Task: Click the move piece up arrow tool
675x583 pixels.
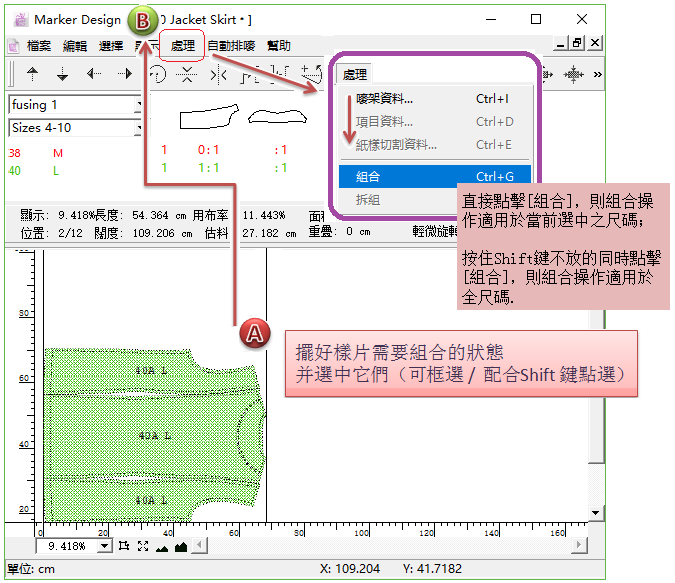Action: coord(33,74)
